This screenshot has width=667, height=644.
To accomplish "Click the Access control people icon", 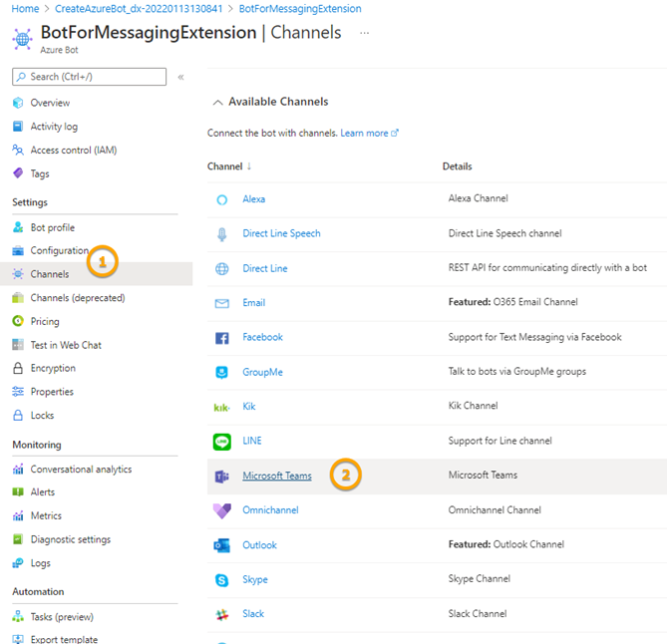I will click(x=18, y=150).
